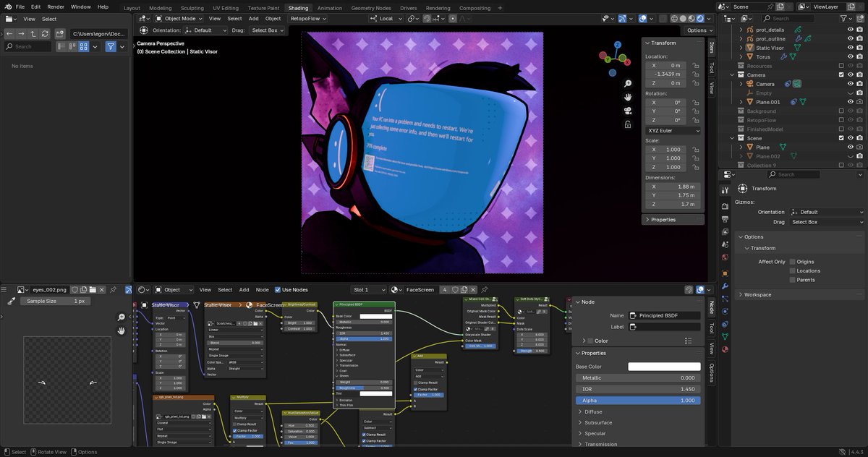The width and height of the screenshot is (868, 457).
Task: Disable Torus render via camera icon
Action: 860,56
